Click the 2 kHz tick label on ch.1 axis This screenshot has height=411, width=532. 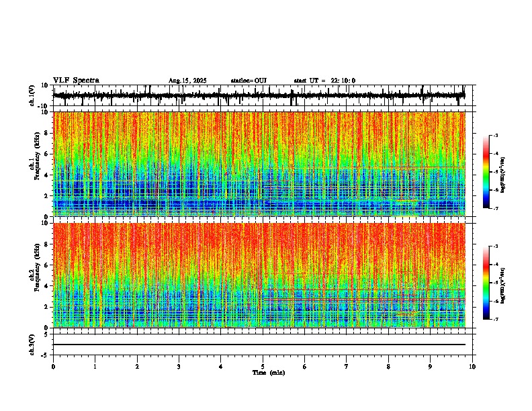coord(47,196)
